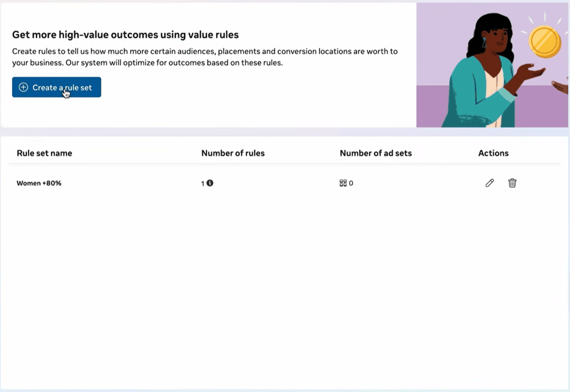570x392 pixels.
Task: Click the Create a rule set button
Action: click(56, 87)
